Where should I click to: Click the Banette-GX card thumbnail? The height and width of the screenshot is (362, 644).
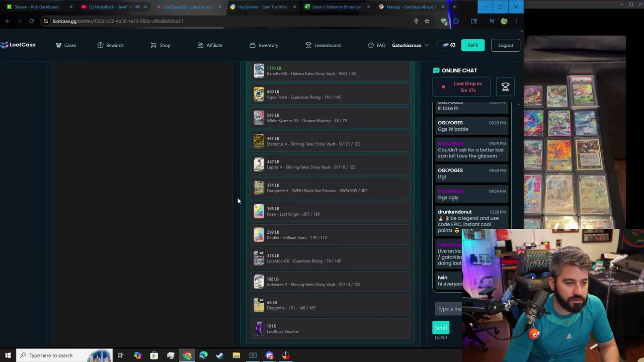[259, 71]
